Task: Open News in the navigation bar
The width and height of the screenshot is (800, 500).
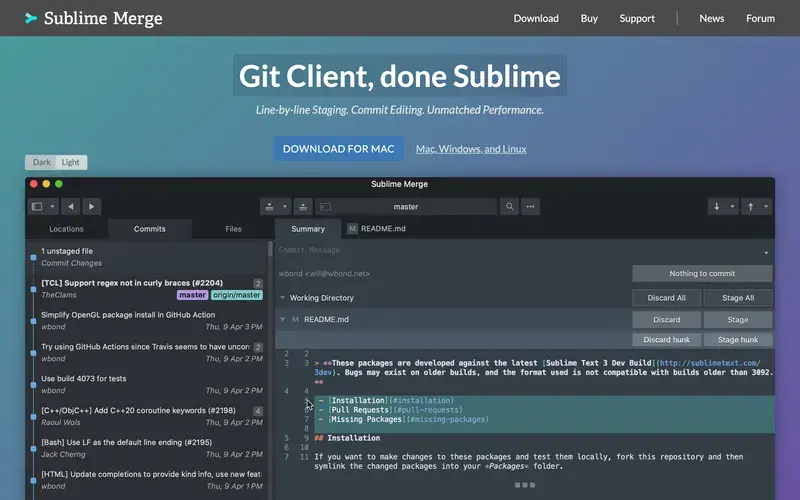Action: click(712, 18)
